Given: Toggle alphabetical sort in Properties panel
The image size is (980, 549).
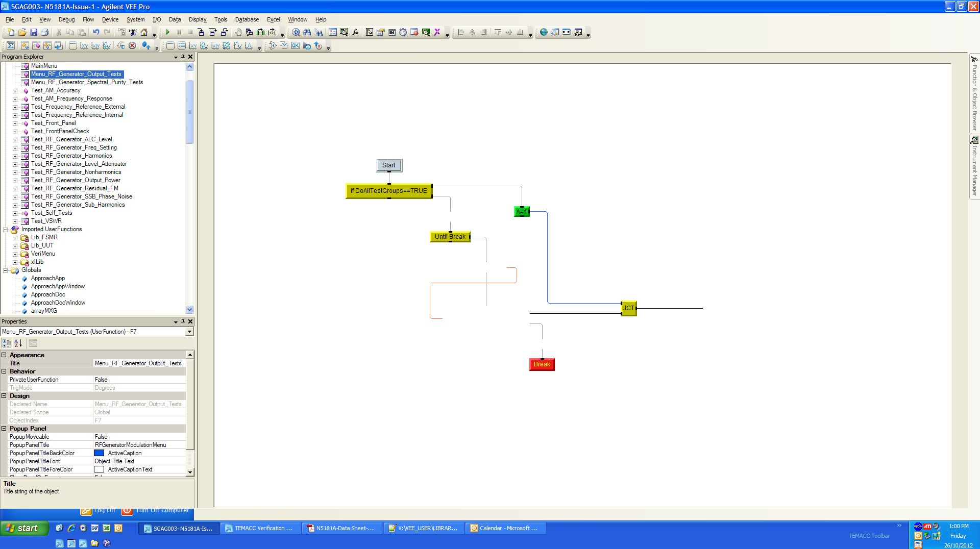Looking at the screenshot, I should [18, 343].
